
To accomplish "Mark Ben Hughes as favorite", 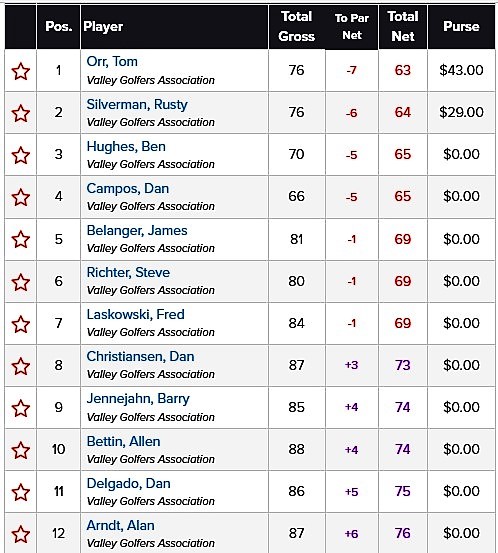I will pyautogui.click(x=20, y=155).
